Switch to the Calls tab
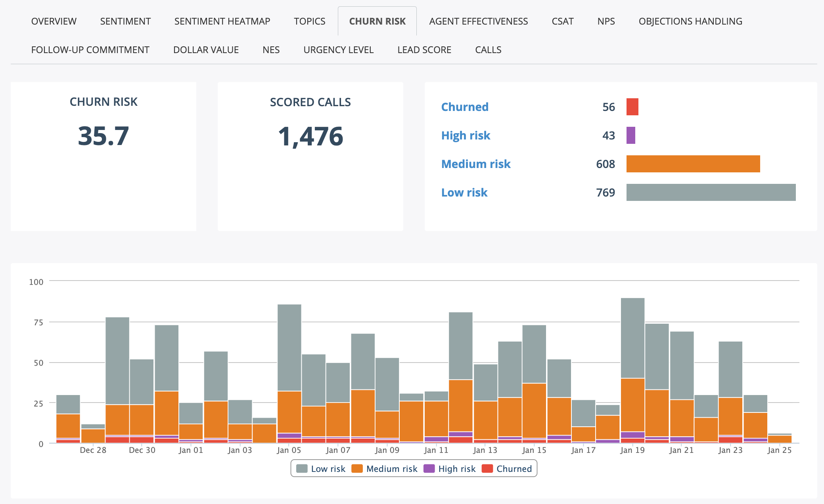Viewport: 824px width, 504px height. coord(489,50)
